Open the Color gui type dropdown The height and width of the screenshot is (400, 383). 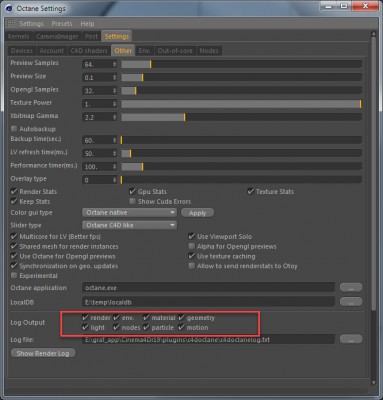(129, 213)
